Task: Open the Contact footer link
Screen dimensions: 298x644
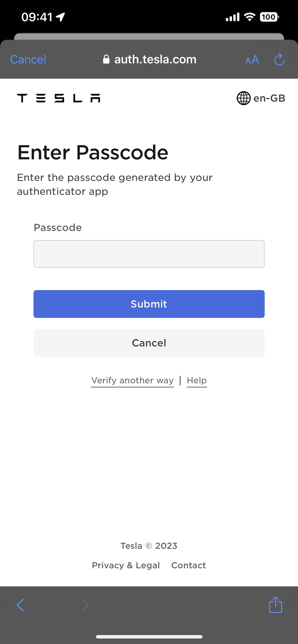Action: pyautogui.click(x=188, y=565)
